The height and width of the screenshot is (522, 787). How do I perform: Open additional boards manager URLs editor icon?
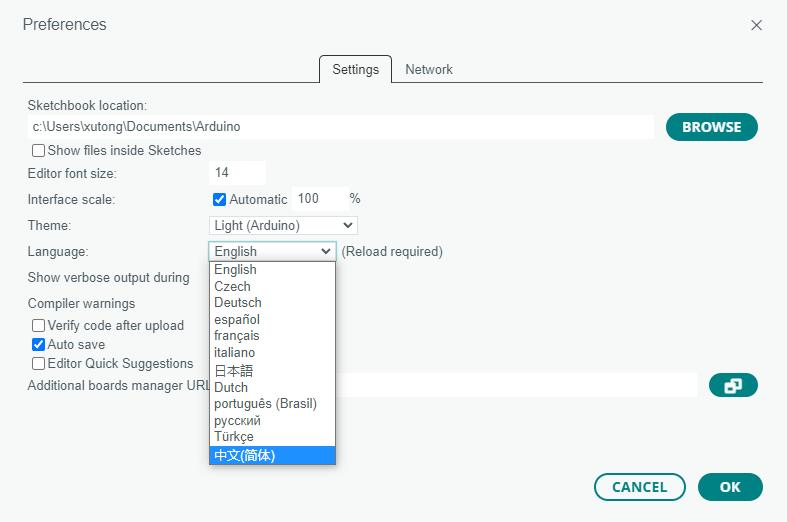pyautogui.click(x=732, y=385)
